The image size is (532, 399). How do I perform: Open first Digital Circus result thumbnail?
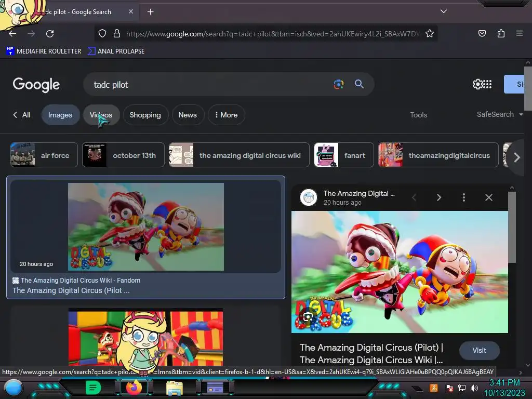[146, 227]
